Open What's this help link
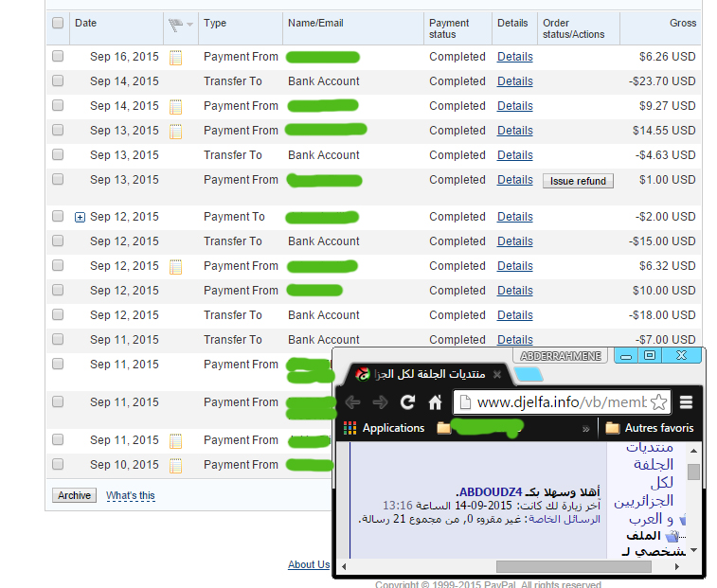Image resolution: width=717 pixels, height=588 pixels. [131, 495]
